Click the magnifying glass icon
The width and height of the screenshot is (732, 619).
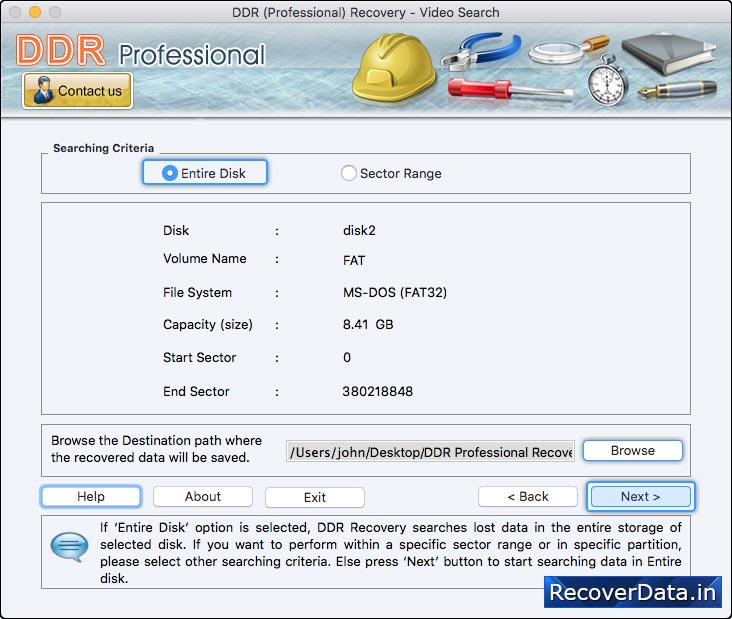coord(569,50)
